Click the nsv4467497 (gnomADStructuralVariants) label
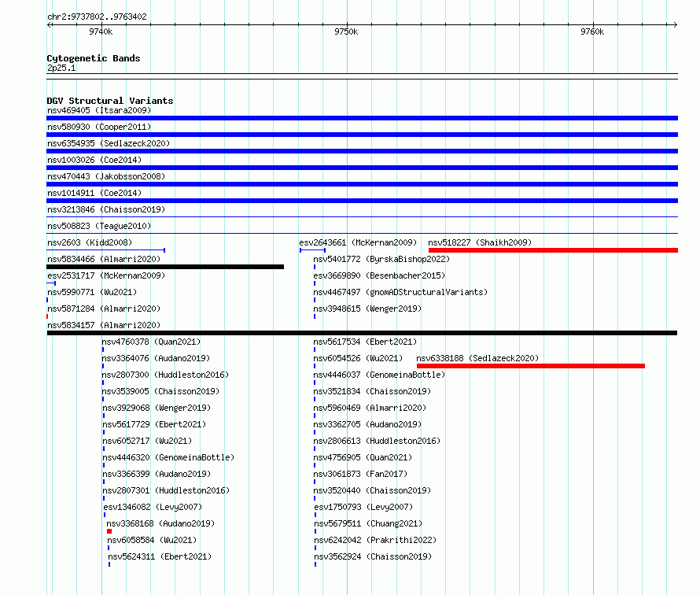The height and width of the screenshot is (595, 700). [x=400, y=292]
